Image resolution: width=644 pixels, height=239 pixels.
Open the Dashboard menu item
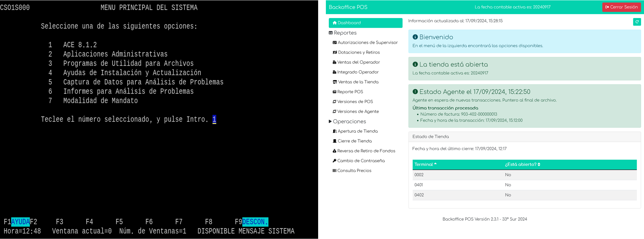(365, 23)
